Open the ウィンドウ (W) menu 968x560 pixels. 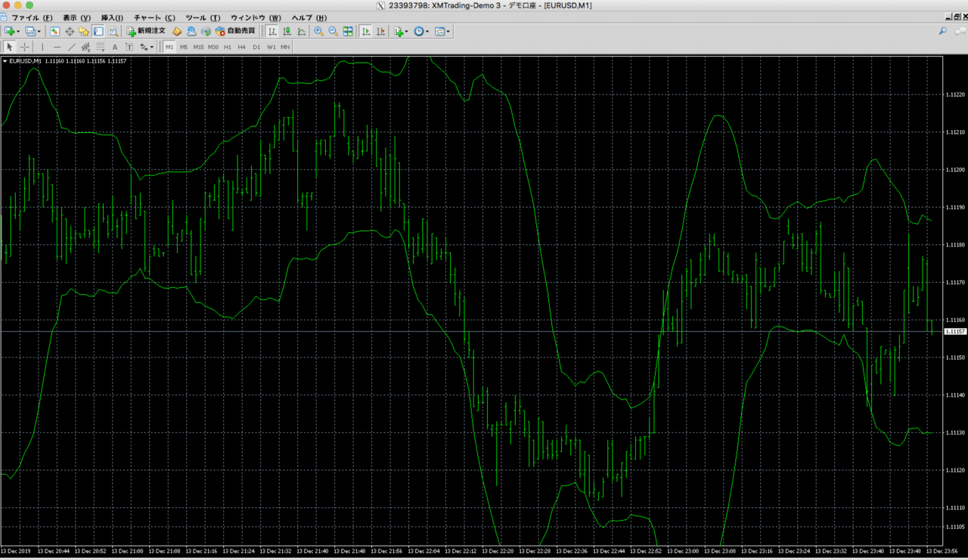click(x=256, y=17)
